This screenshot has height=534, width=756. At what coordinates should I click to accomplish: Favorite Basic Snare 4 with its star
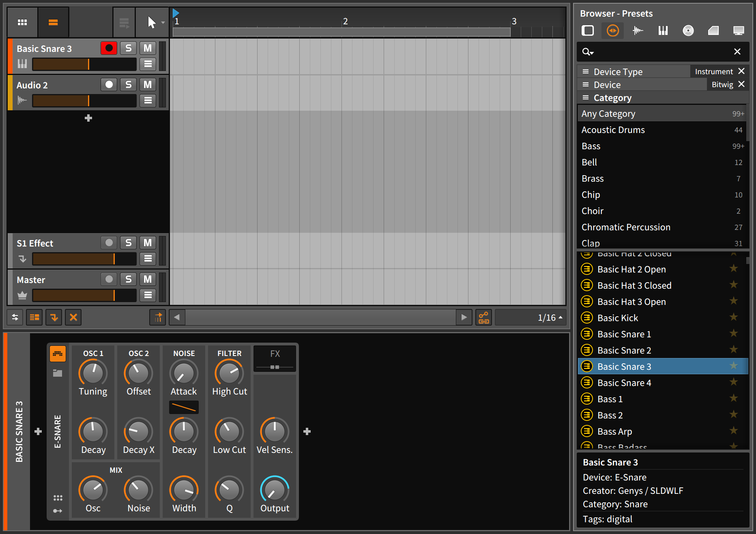click(733, 382)
